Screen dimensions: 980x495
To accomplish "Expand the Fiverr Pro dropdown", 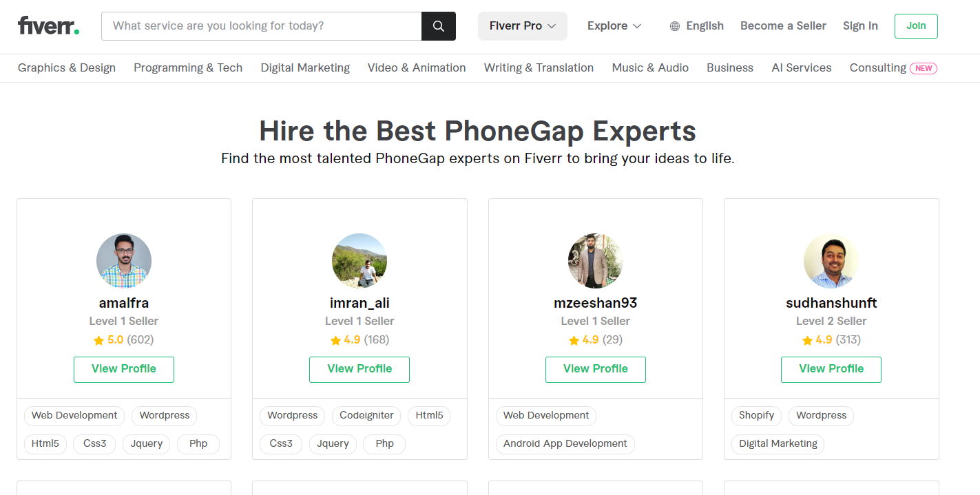I will pos(523,26).
